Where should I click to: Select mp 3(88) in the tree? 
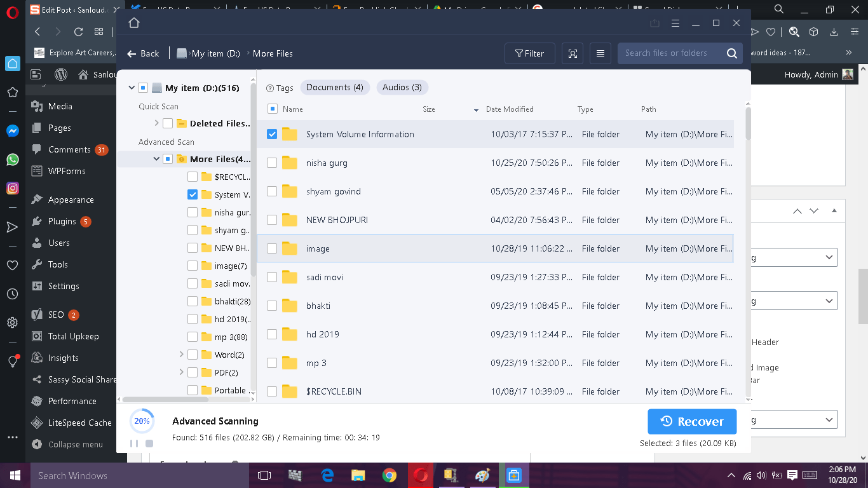pyautogui.click(x=231, y=337)
